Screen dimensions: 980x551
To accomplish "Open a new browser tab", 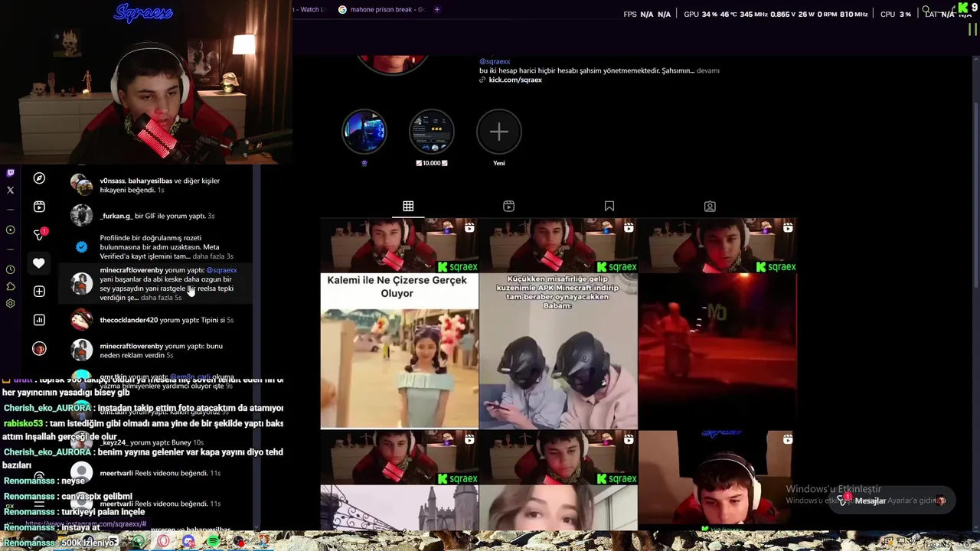I will pos(437,10).
